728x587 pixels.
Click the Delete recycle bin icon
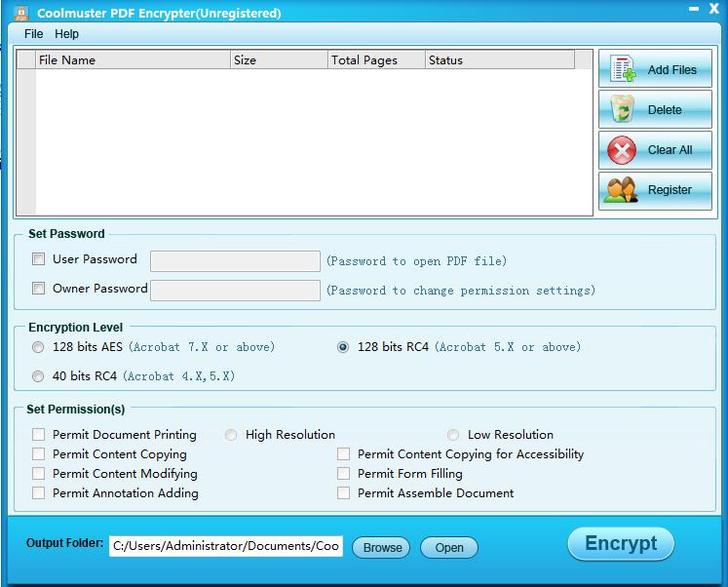(x=622, y=108)
